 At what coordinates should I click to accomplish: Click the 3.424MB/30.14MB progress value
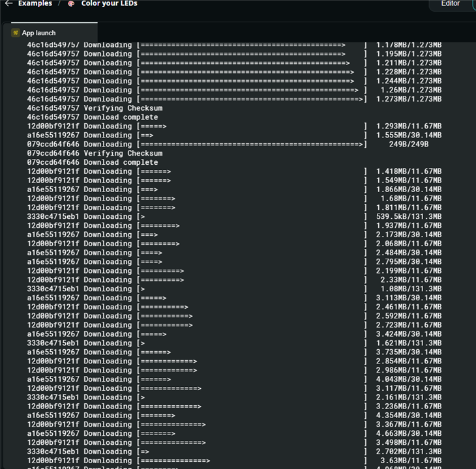click(409, 334)
